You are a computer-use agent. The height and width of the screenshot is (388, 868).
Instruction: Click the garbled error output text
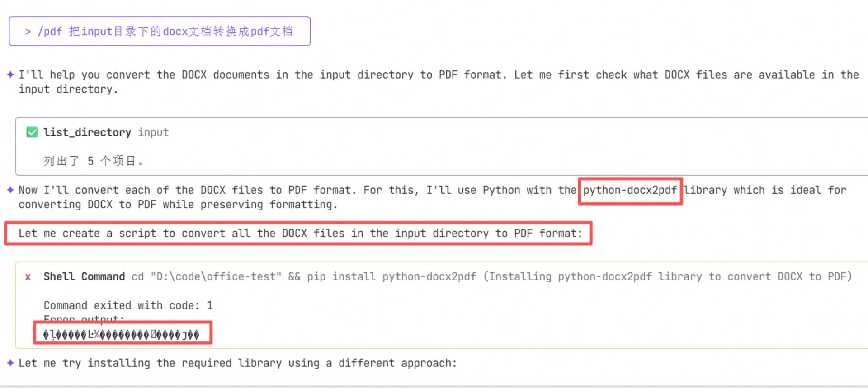pyautogui.click(x=121, y=335)
